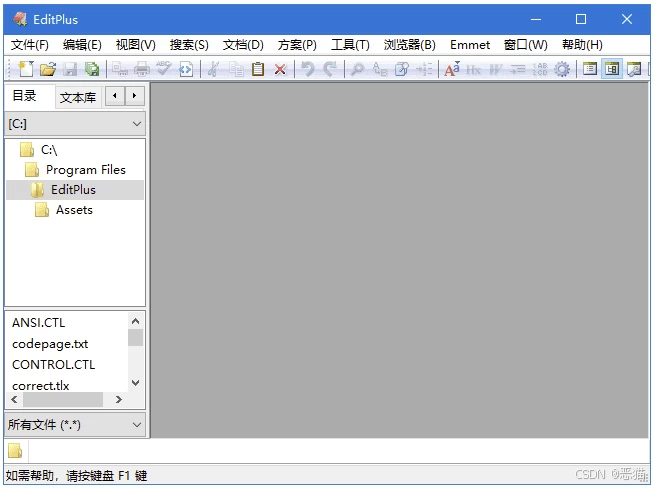Select codepage.txt in file list

(x=50, y=344)
